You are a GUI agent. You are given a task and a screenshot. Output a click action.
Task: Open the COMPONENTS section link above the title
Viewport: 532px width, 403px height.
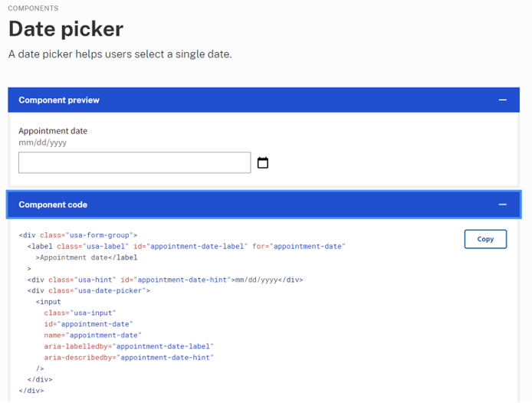pos(33,8)
